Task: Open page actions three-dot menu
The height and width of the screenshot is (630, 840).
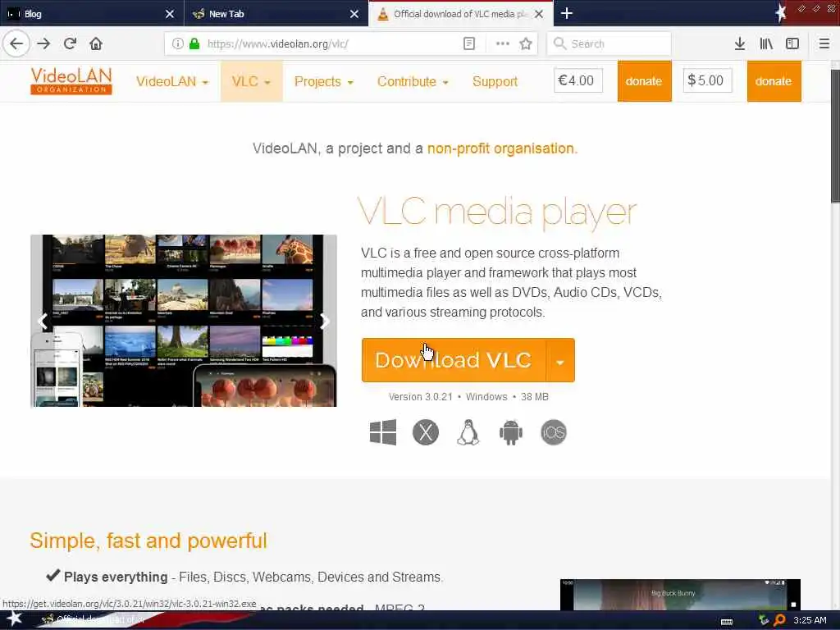Action: click(x=503, y=44)
